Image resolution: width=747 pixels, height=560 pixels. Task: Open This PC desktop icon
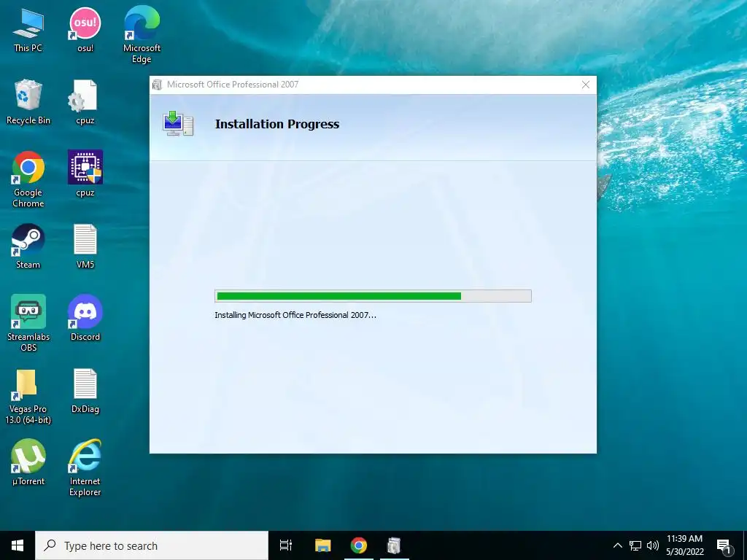tap(28, 29)
